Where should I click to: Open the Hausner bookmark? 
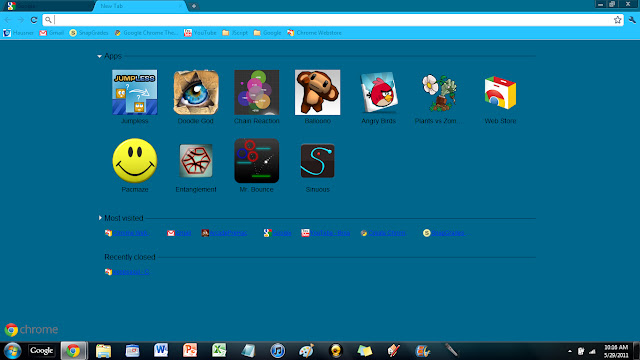[18, 33]
